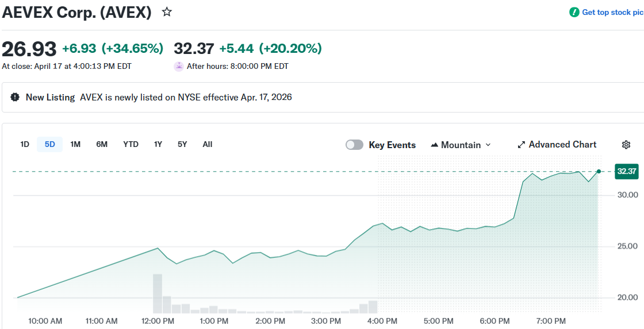Image resolution: width=644 pixels, height=329 pixels.
Task: Click the after-hours price 32.37 in header
Action: 194,48
